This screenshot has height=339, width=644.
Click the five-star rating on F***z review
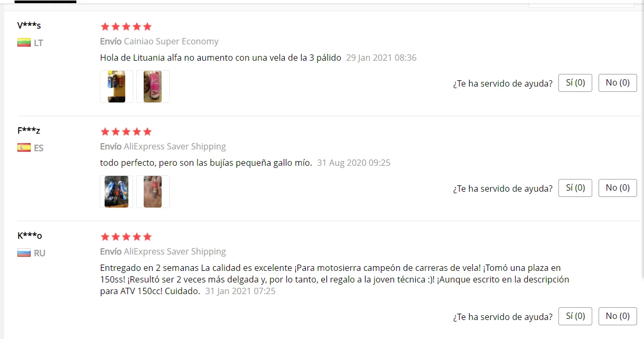click(x=126, y=131)
